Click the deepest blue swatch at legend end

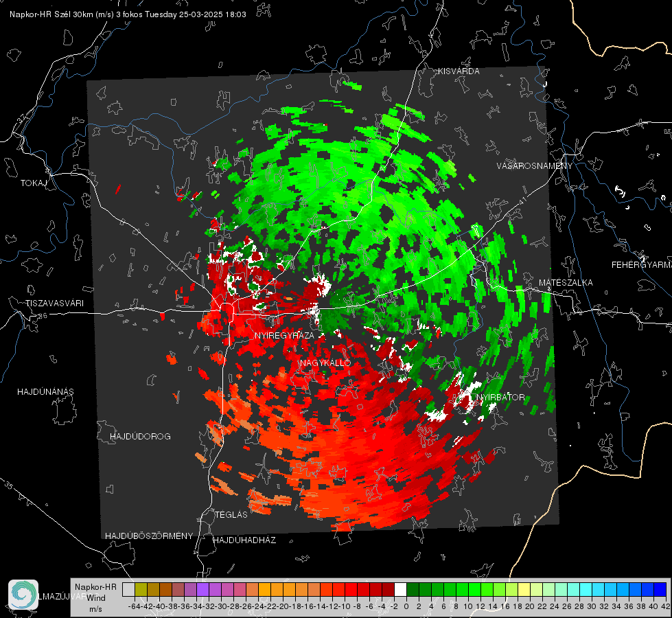point(660,589)
